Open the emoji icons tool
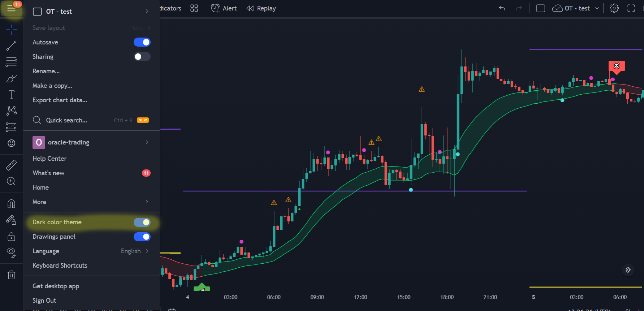Screen dimensions: 644x311 [x=11, y=143]
